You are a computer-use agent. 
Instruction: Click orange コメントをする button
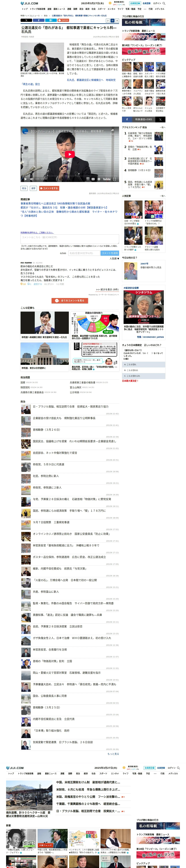pyautogui.click(x=49, y=188)
